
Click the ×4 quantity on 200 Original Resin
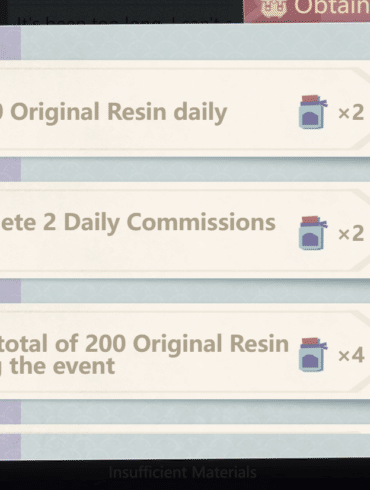[x=351, y=355]
